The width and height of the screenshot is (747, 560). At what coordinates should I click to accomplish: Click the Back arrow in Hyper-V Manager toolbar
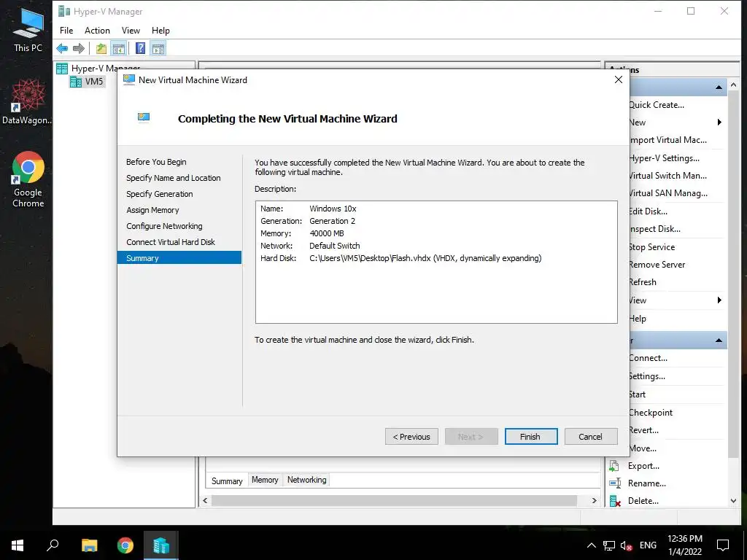[x=62, y=48]
